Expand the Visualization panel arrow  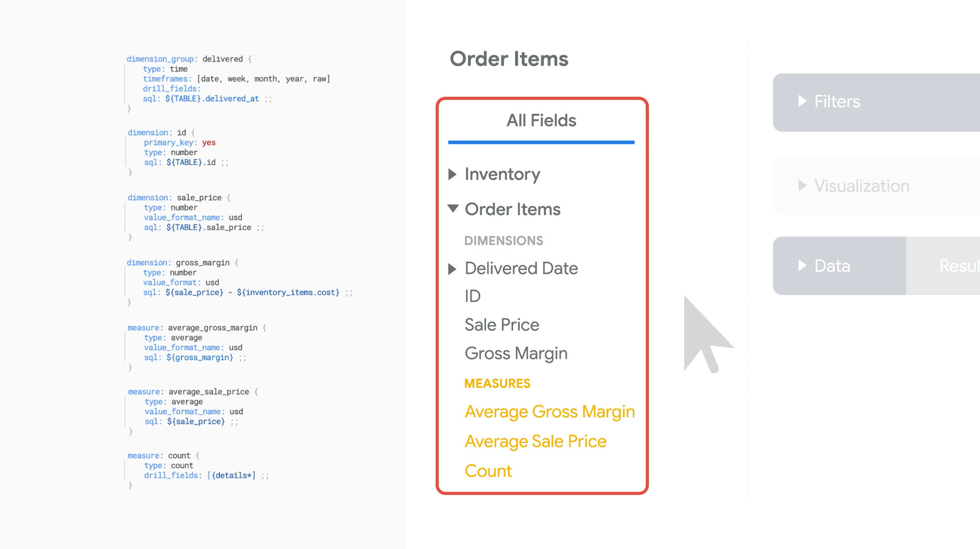pyautogui.click(x=802, y=185)
